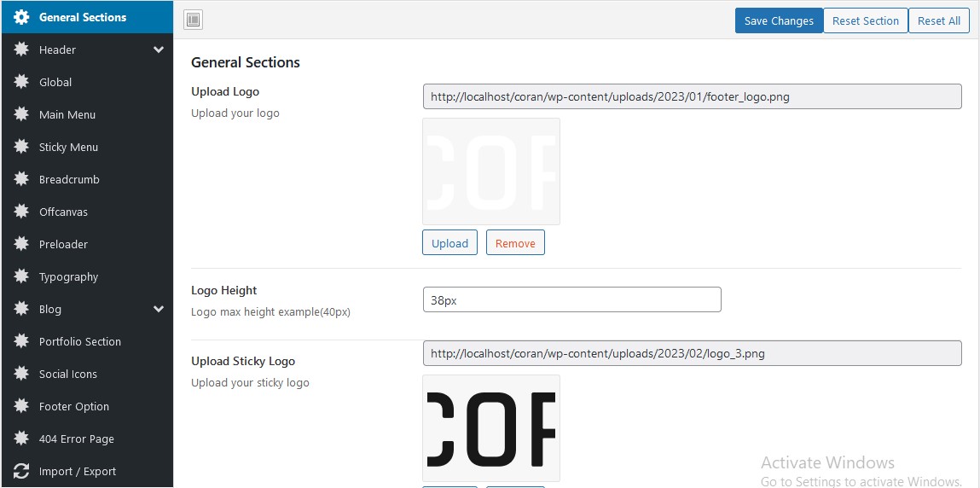Click the sticky logo preview thumbnail

pyautogui.click(x=491, y=428)
